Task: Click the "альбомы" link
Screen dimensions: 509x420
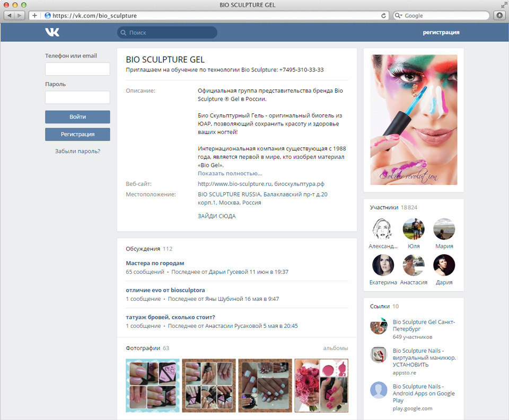Action: pyautogui.click(x=335, y=348)
